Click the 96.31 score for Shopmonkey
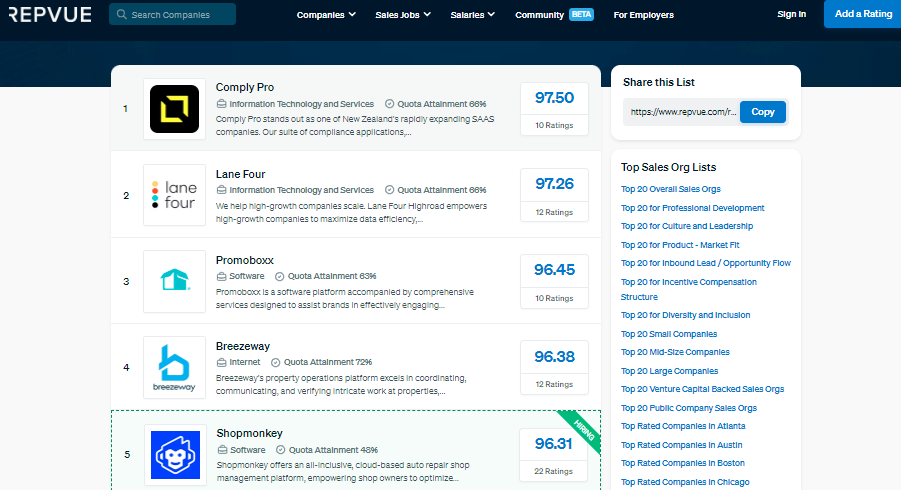This screenshot has width=901, height=490. [x=553, y=443]
